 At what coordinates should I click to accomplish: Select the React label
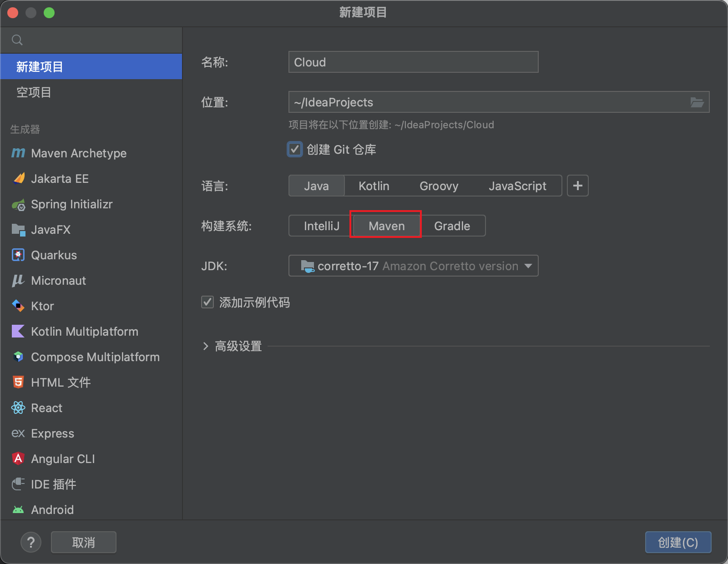(47, 408)
